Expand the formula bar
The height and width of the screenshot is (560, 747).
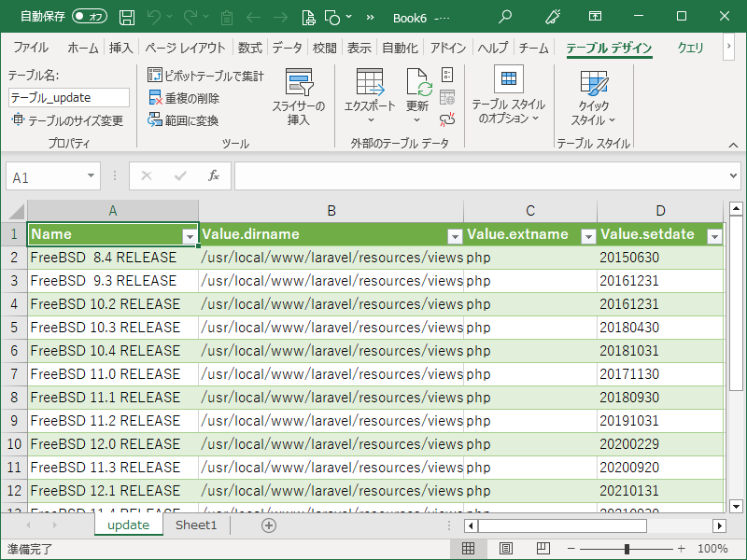tap(733, 175)
